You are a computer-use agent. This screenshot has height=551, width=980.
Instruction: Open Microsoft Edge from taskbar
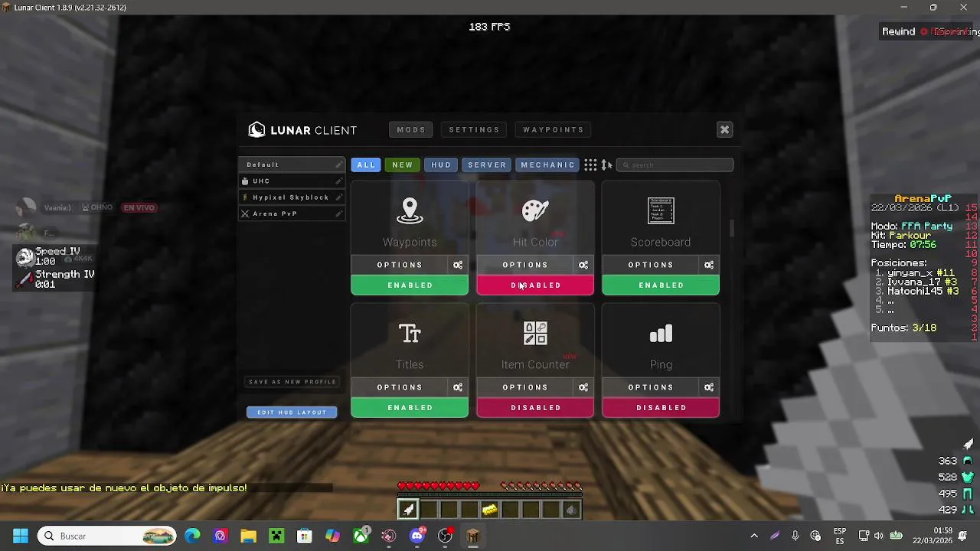click(192, 536)
